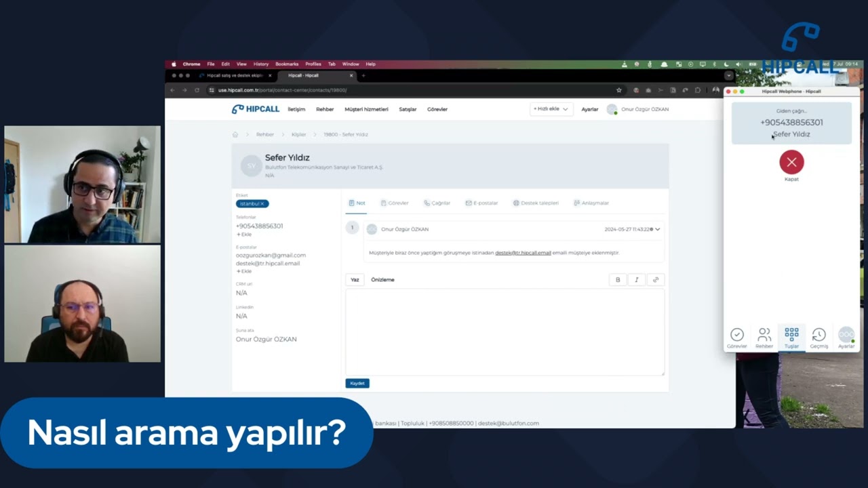The height and width of the screenshot is (488, 868).
Task: Go back in Chrome
Action: [172, 90]
